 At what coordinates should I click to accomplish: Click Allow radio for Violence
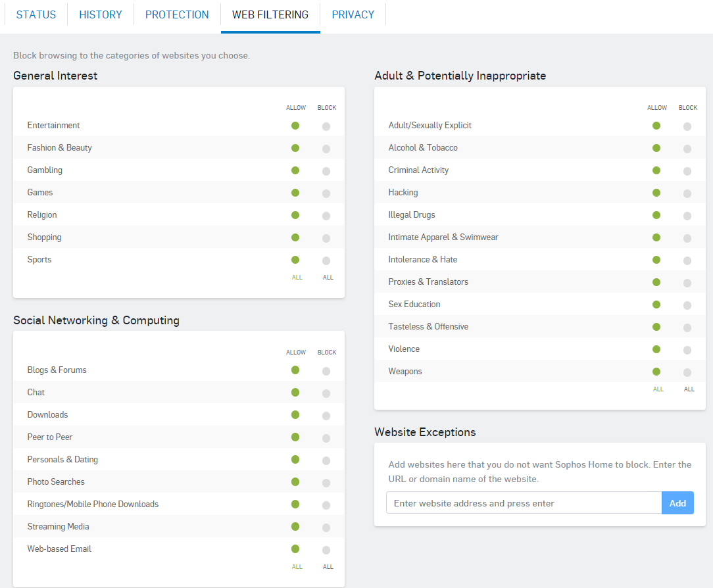(656, 349)
